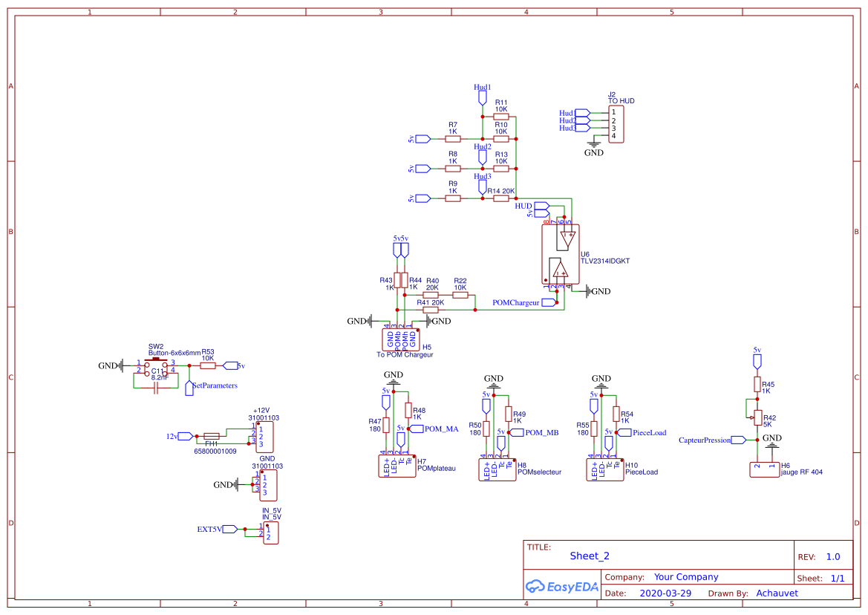
Task: Click the Sheet_2 title field
Action: tap(589, 556)
